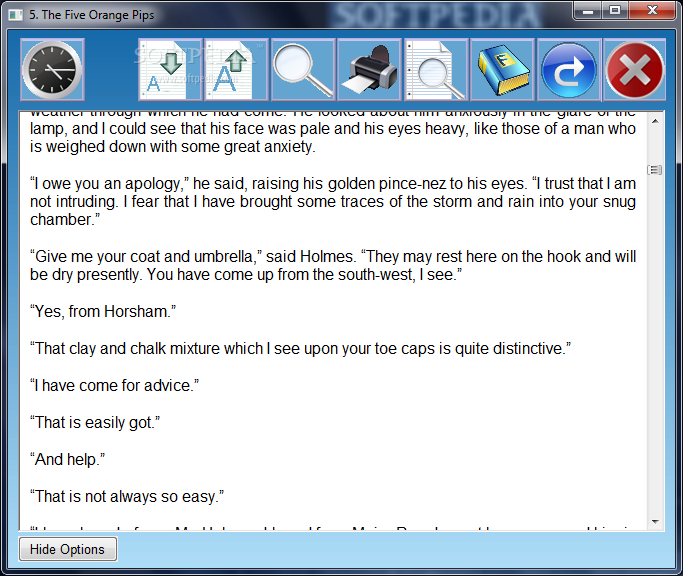
Task: Minimize the Five Orange Pips window
Action: point(588,10)
